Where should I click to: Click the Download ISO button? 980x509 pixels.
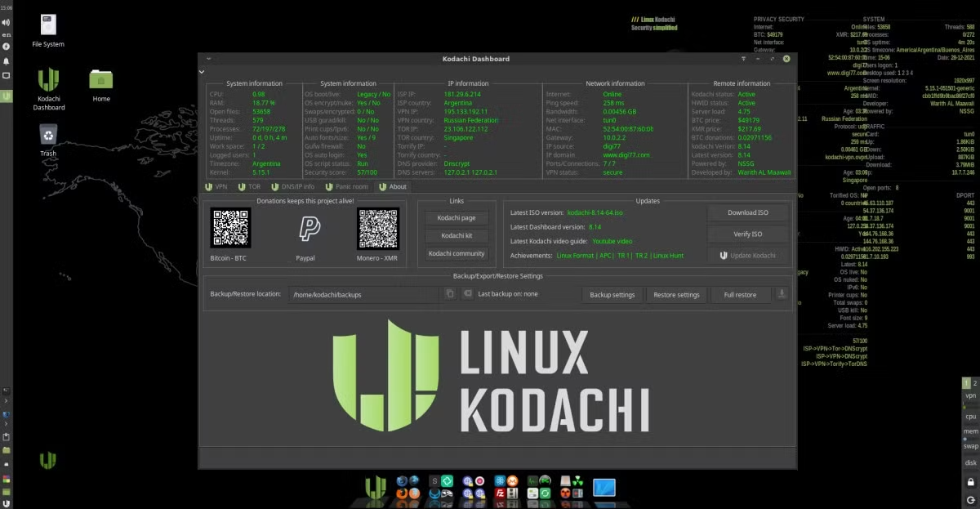click(748, 212)
